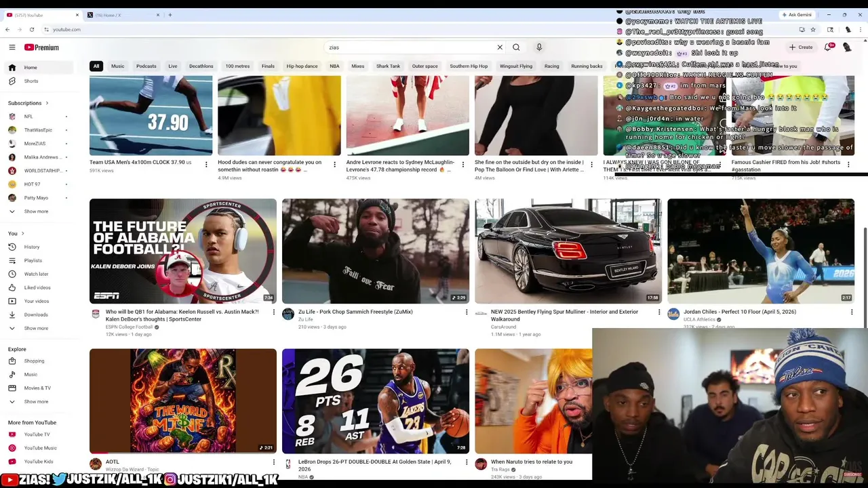Clear the search box with X icon
868x488 pixels.
500,47
